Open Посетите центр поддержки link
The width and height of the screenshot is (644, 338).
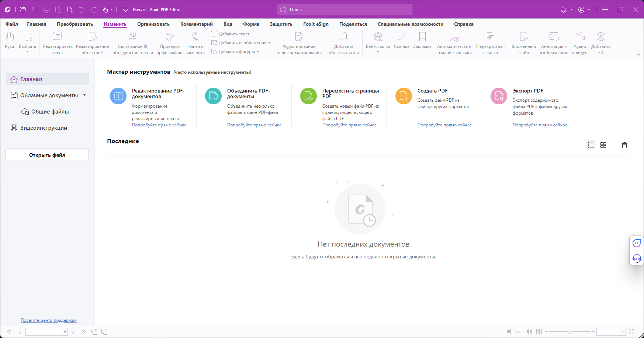click(x=49, y=320)
